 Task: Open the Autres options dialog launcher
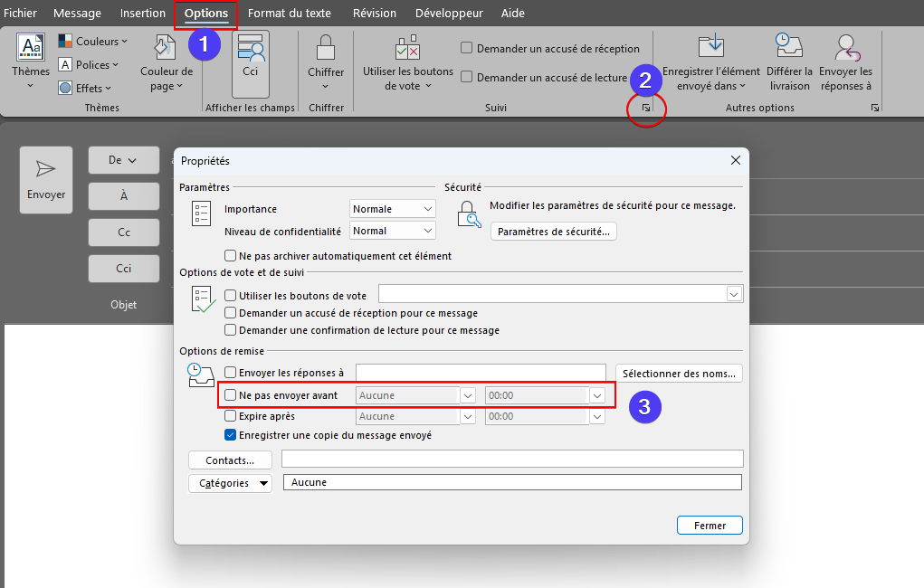click(875, 108)
